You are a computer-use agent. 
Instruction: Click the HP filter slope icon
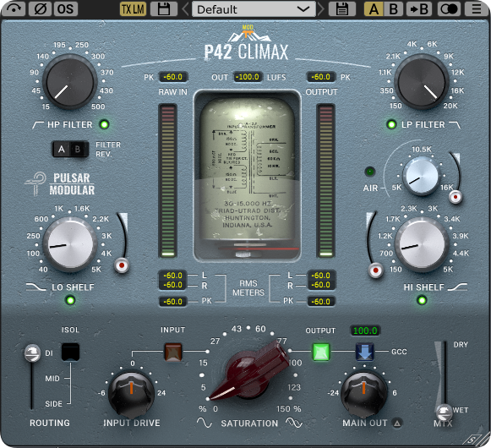tap(38, 125)
